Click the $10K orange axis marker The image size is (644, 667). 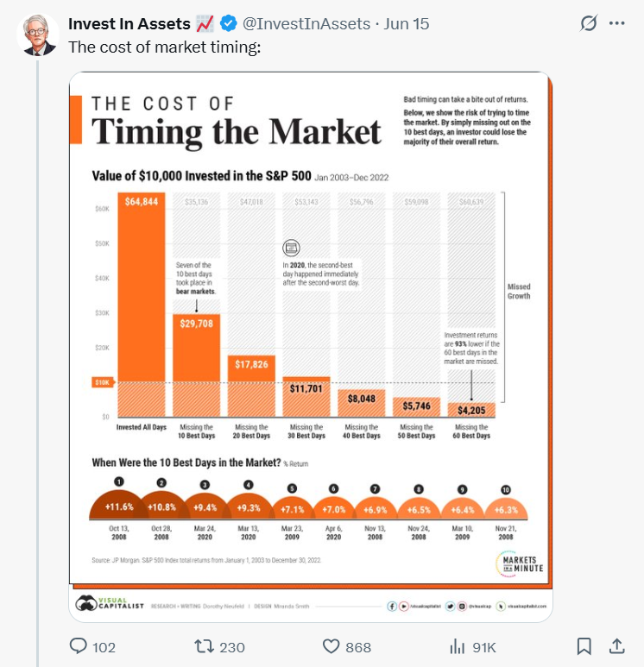tap(103, 382)
